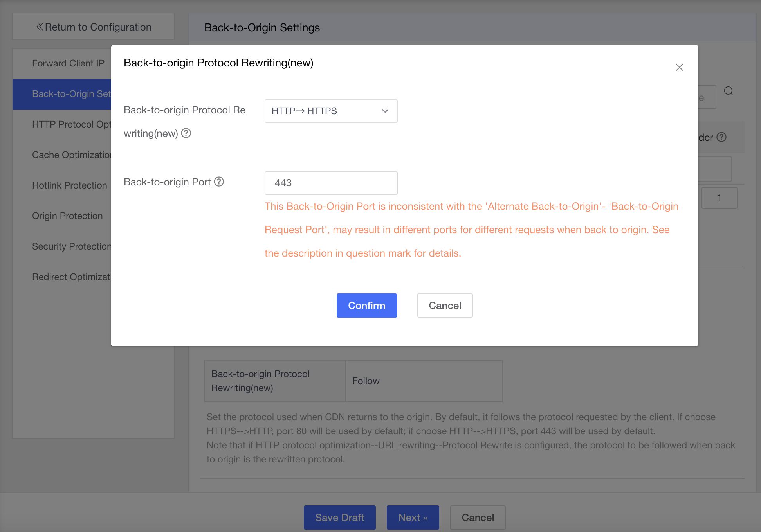Click the Confirm button to save settings
Screen dimensions: 761x532
367,305
